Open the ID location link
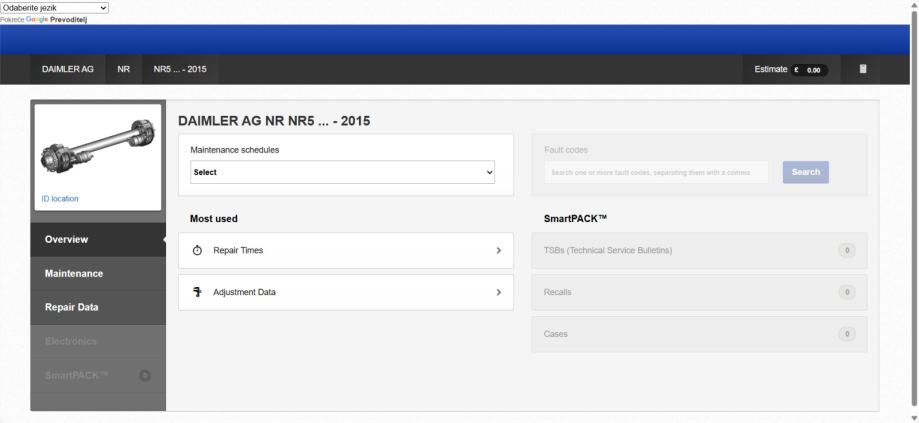 click(60, 199)
